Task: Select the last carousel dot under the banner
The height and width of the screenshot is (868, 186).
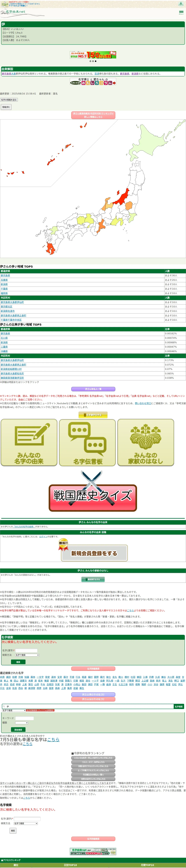Action: 95,61
